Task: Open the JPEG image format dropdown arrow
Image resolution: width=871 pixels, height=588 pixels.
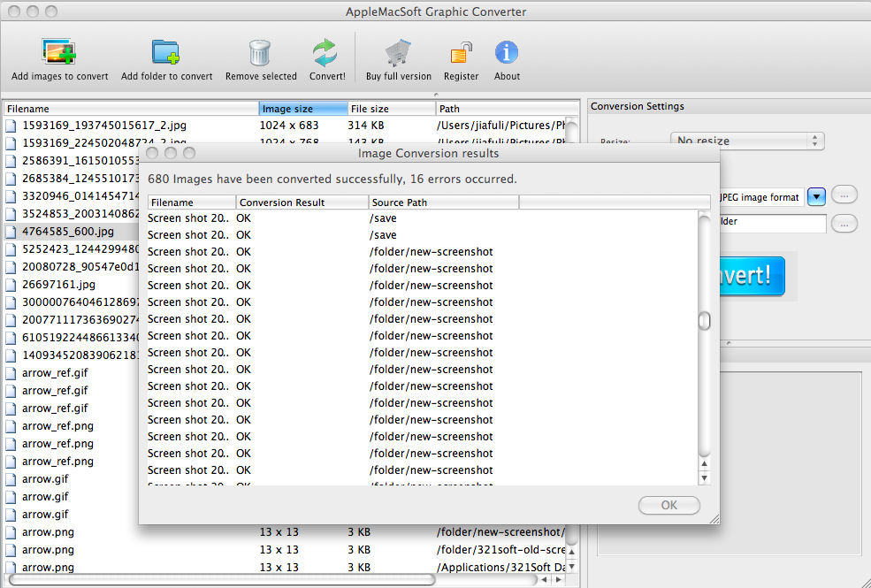Action: tap(816, 196)
